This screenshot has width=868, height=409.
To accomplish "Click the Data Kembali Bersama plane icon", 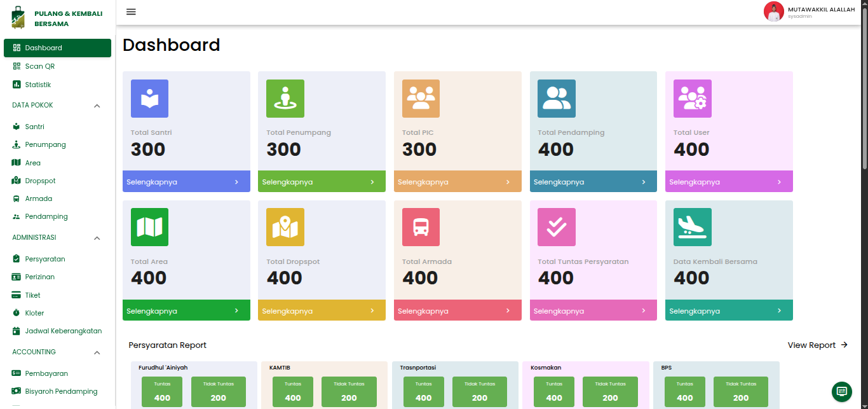I will 692,227.
